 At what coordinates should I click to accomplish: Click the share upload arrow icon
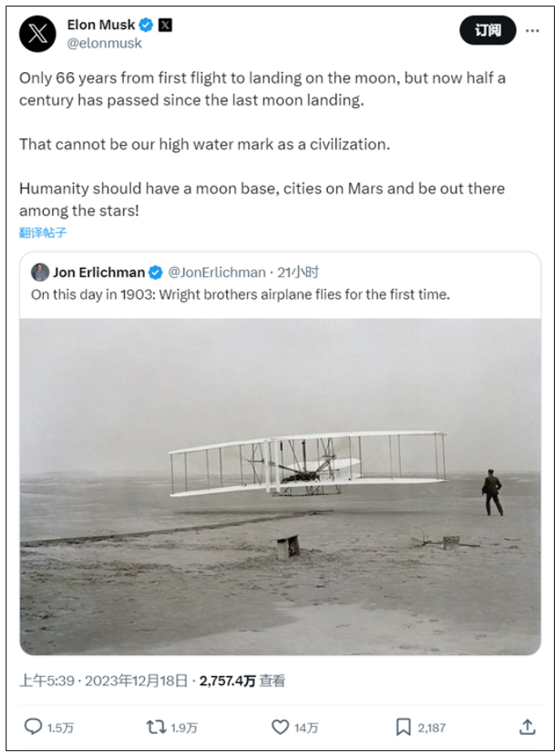[x=527, y=727]
